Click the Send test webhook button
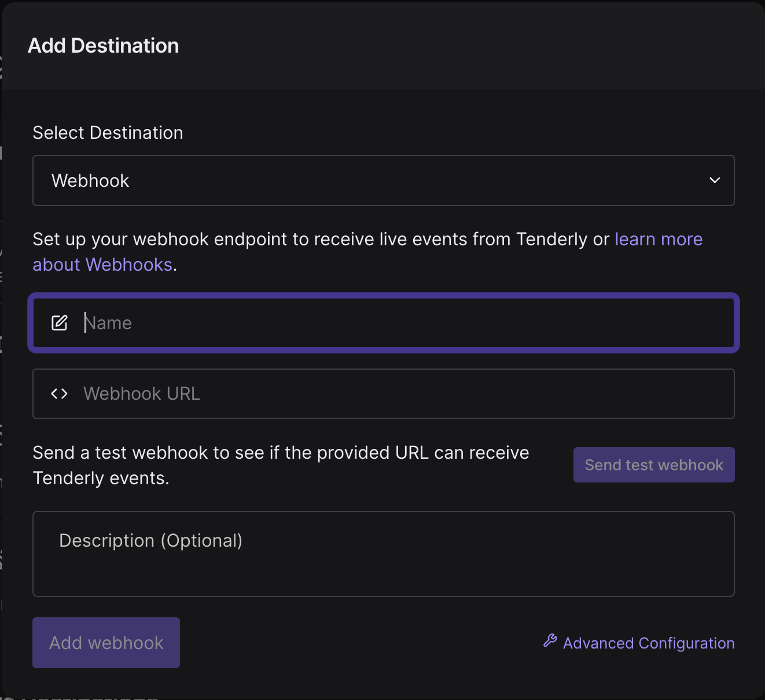The width and height of the screenshot is (765, 700). [654, 465]
